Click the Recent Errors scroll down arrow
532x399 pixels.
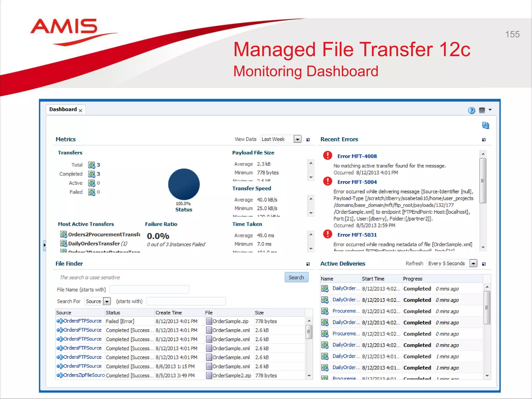483,248
